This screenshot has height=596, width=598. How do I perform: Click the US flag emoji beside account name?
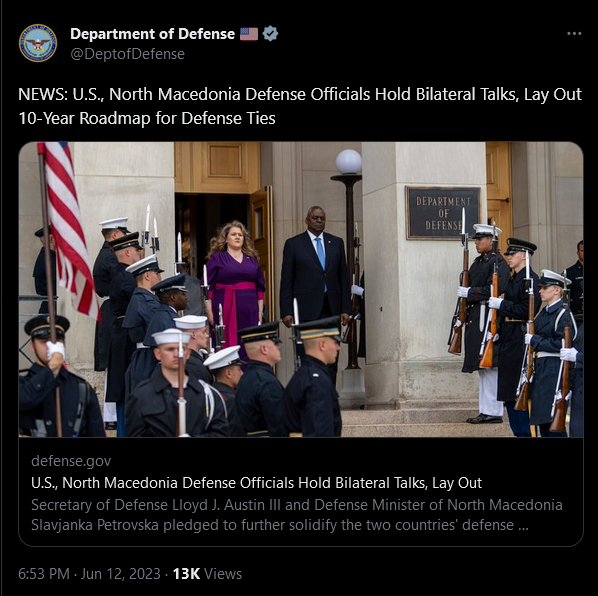tap(249, 34)
